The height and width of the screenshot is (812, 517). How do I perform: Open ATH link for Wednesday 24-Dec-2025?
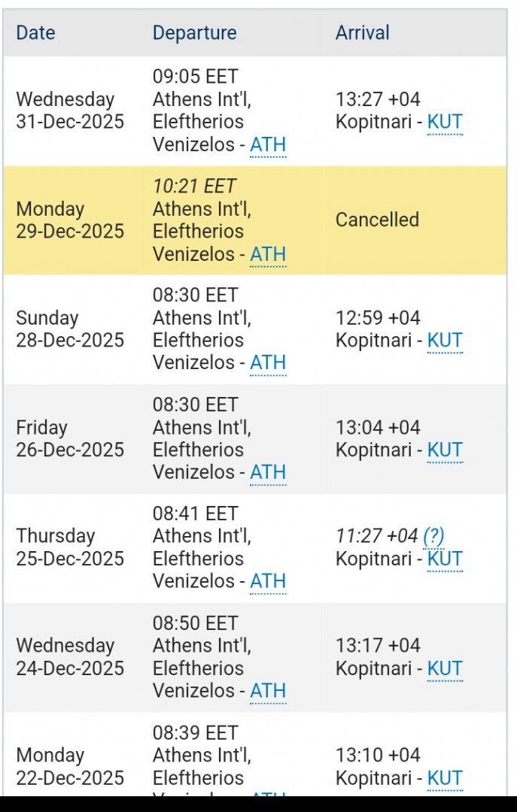[268, 690]
